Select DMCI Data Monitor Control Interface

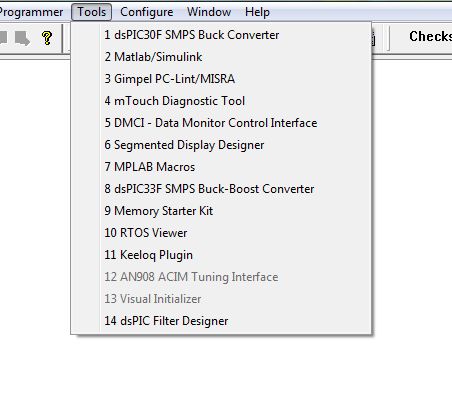pos(221,123)
